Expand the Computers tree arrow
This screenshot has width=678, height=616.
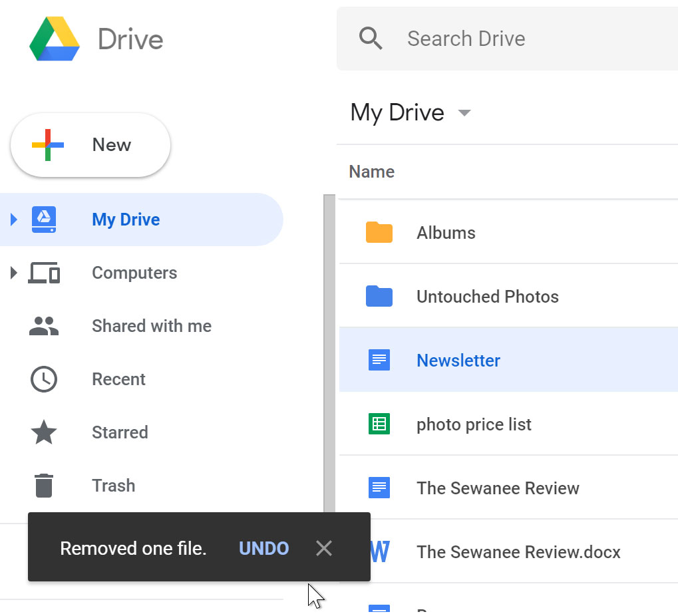click(x=14, y=273)
